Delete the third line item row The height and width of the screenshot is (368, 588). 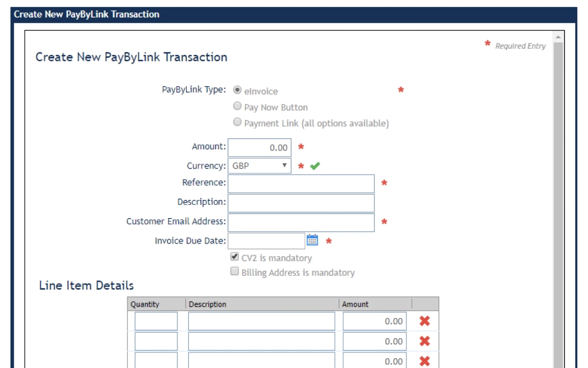(425, 361)
